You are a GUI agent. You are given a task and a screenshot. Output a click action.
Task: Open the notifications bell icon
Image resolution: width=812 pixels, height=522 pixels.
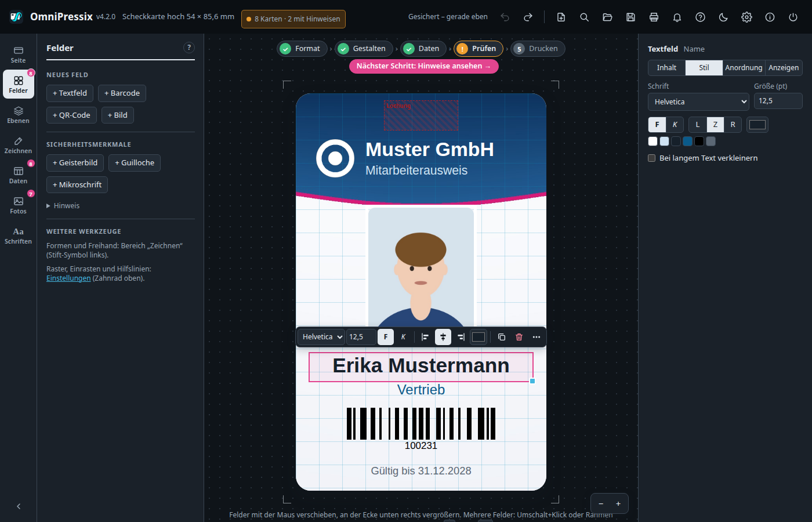(677, 17)
